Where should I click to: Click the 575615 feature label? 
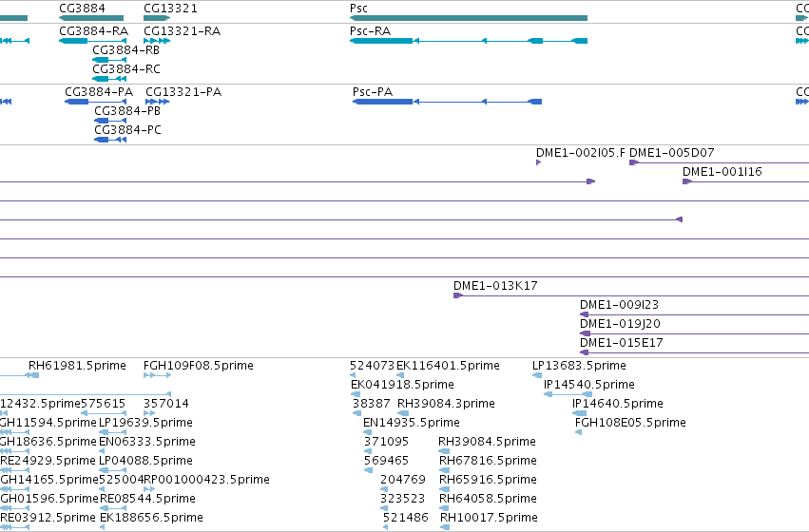pyautogui.click(x=104, y=404)
